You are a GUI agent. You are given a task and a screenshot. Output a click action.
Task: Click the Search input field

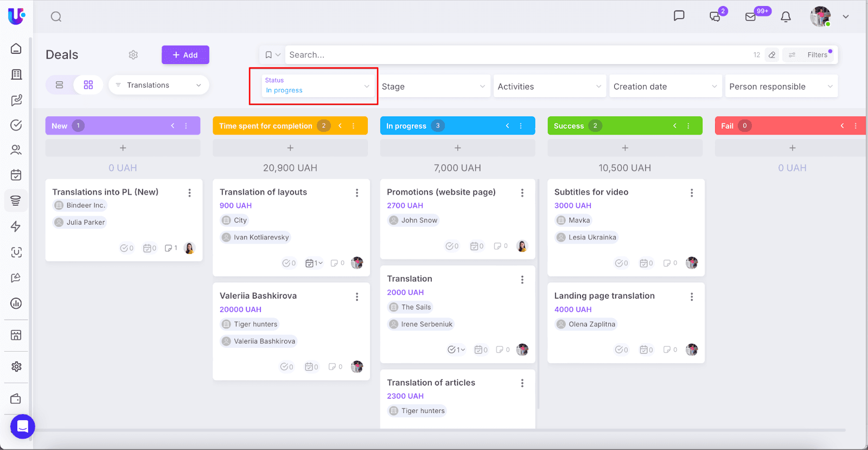[515, 55]
